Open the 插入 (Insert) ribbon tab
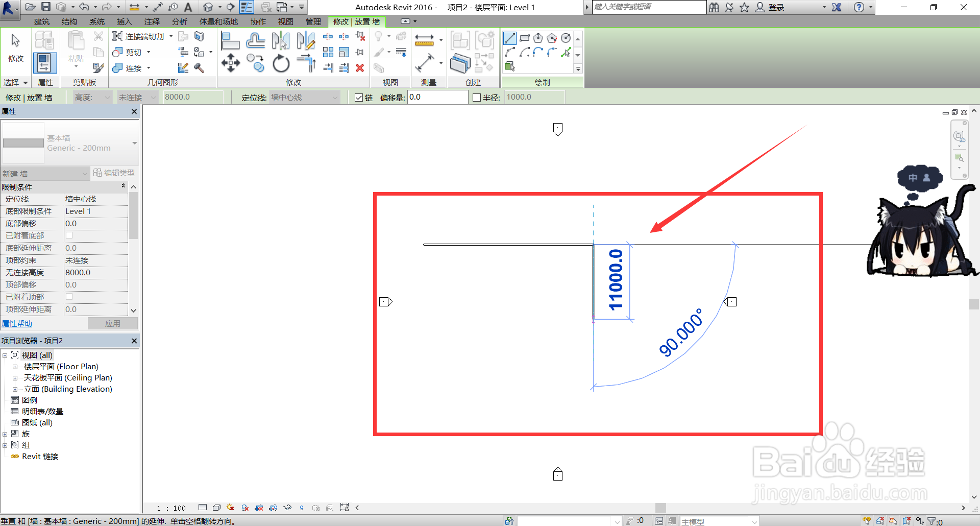 click(x=125, y=21)
